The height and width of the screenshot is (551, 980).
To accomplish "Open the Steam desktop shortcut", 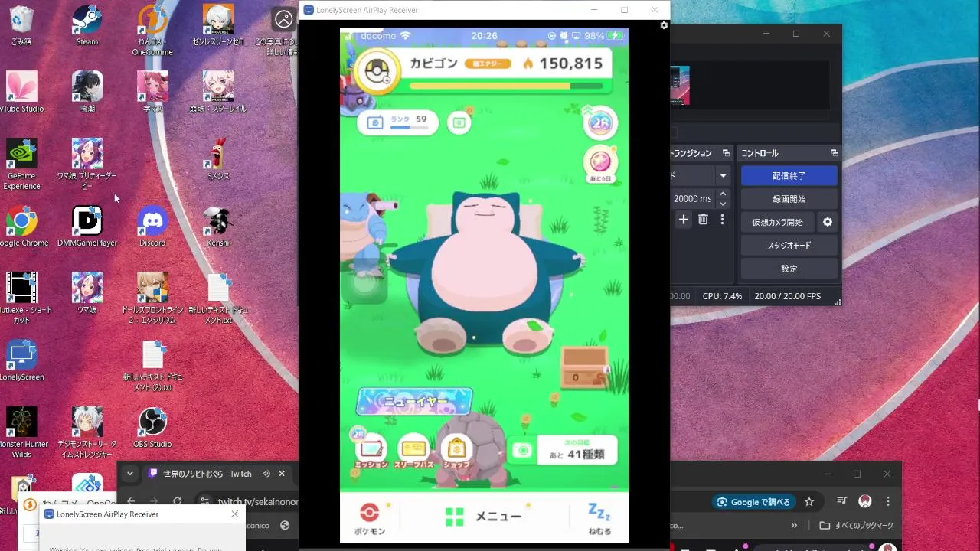I will pos(87,25).
